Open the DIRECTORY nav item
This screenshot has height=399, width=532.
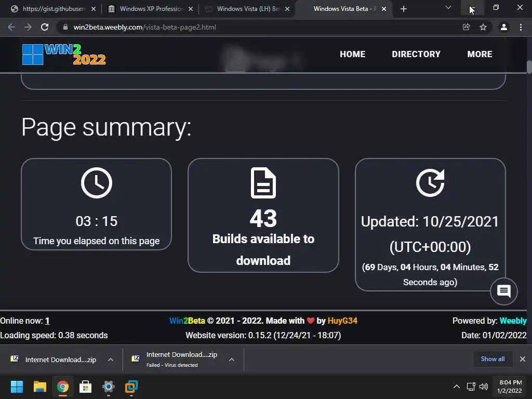[416, 54]
